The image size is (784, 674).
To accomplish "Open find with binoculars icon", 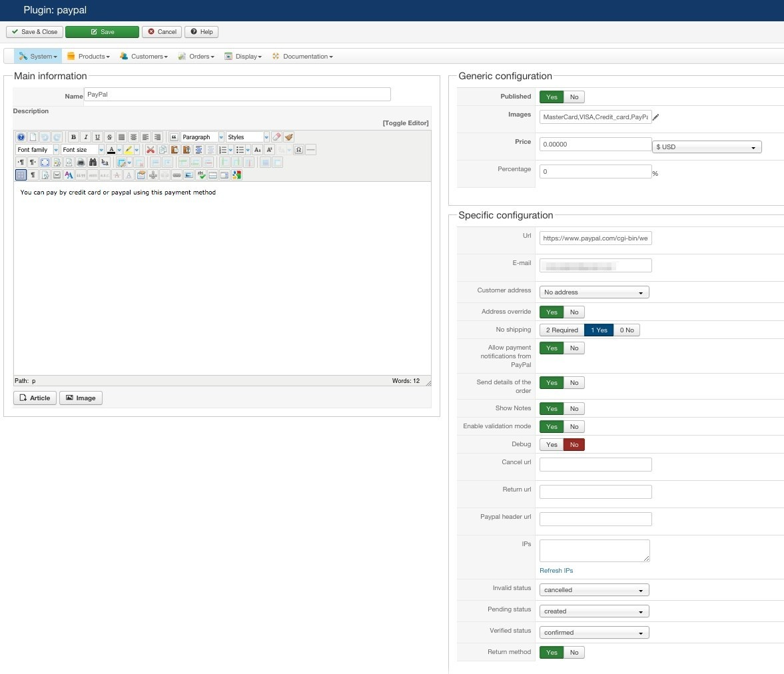I will 93,162.
